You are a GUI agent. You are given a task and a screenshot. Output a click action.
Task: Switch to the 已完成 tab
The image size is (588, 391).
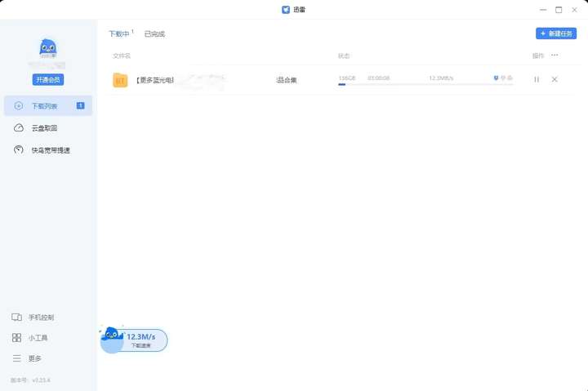tap(154, 33)
